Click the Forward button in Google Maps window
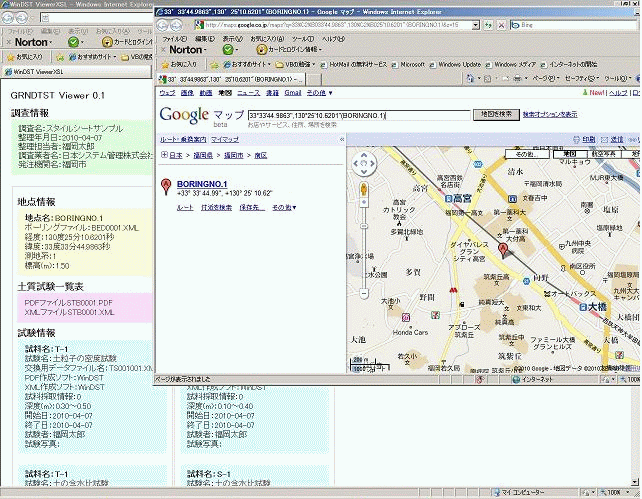 point(176,25)
